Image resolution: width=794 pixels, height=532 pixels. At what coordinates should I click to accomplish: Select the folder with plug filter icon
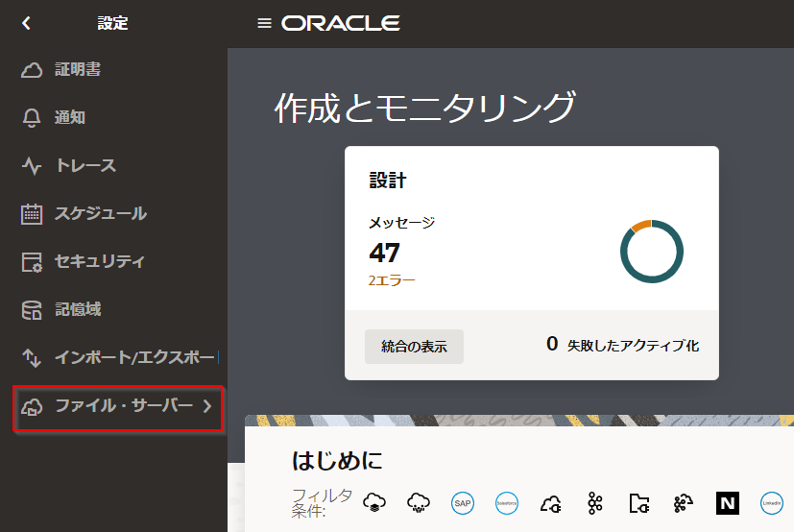point(639,502)
